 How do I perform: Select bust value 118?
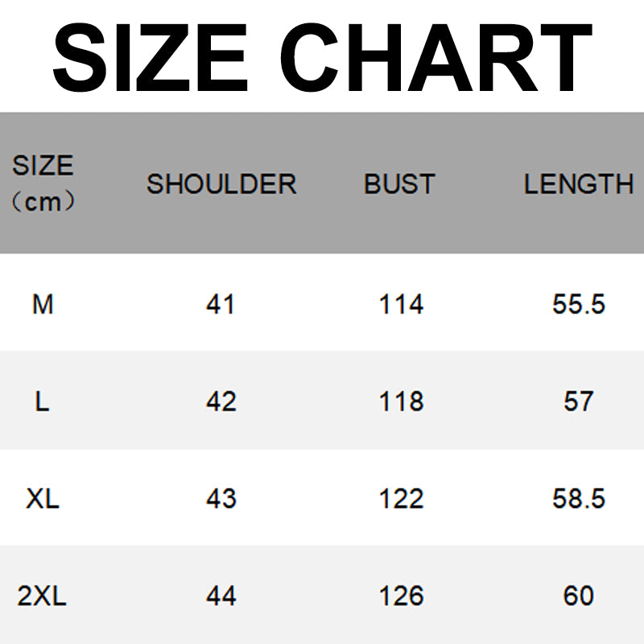point(401,402)
